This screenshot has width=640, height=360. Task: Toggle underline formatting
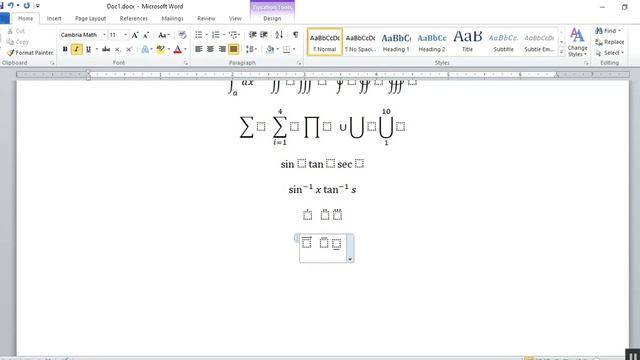tap(88, 49)
